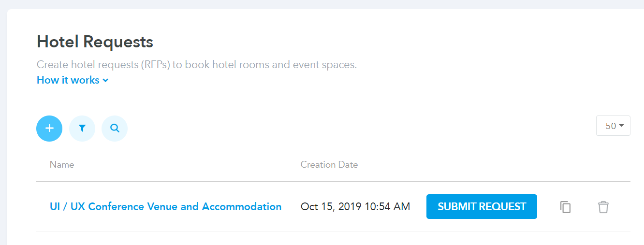Viewport: 644px width, 245px height.
Task: Click the Create hotel requests description text
Action: (x=197, y=65)
